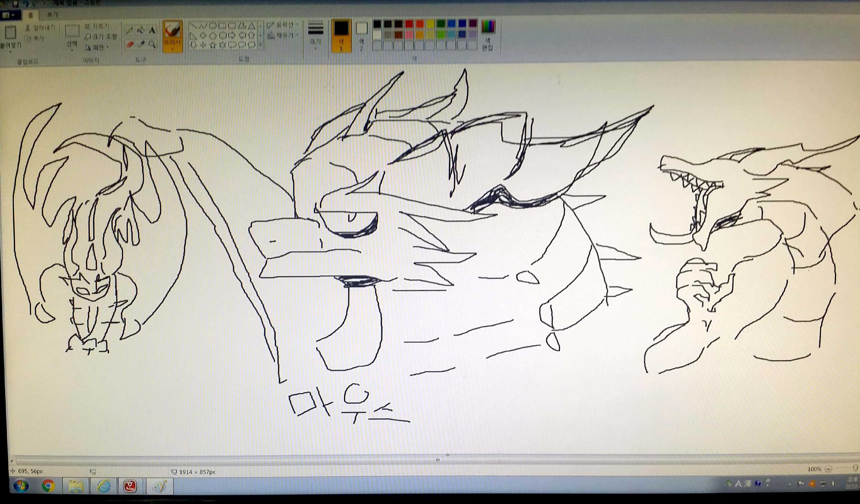Expand the Rotate dropdown

coord(97,48)
